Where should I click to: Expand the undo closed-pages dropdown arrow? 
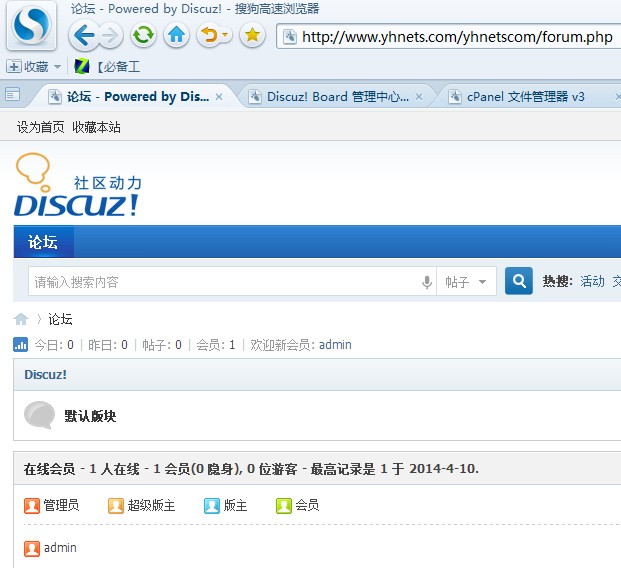pos(225,35)
